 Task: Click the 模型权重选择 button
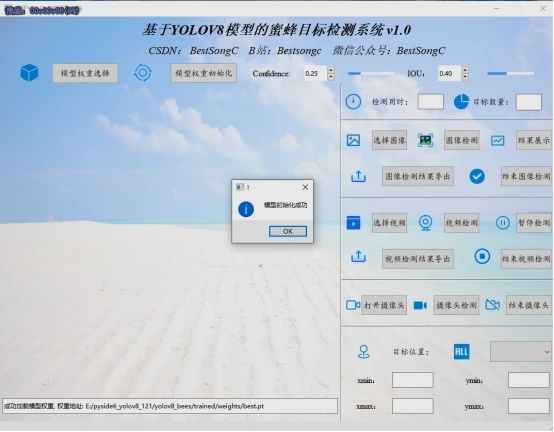tap(85, 73)
